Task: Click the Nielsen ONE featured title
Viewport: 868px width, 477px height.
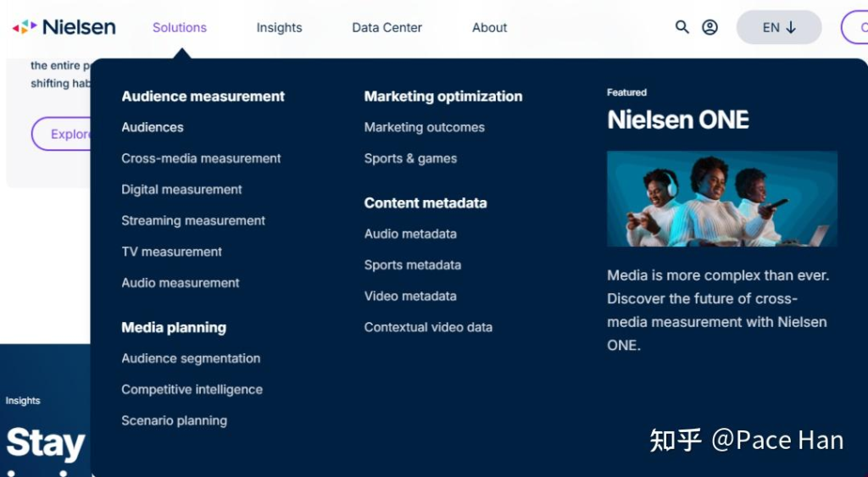Action: tap(678, 119)
